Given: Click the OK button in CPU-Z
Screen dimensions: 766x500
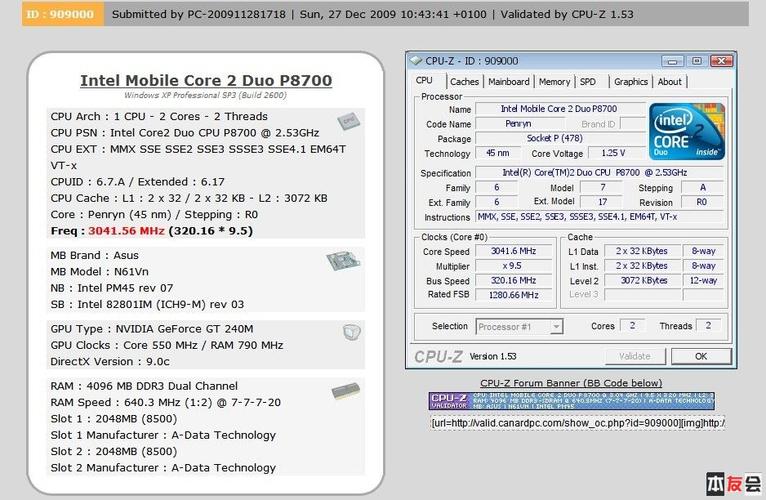Looking at the screenshot, I should point(701,356).
